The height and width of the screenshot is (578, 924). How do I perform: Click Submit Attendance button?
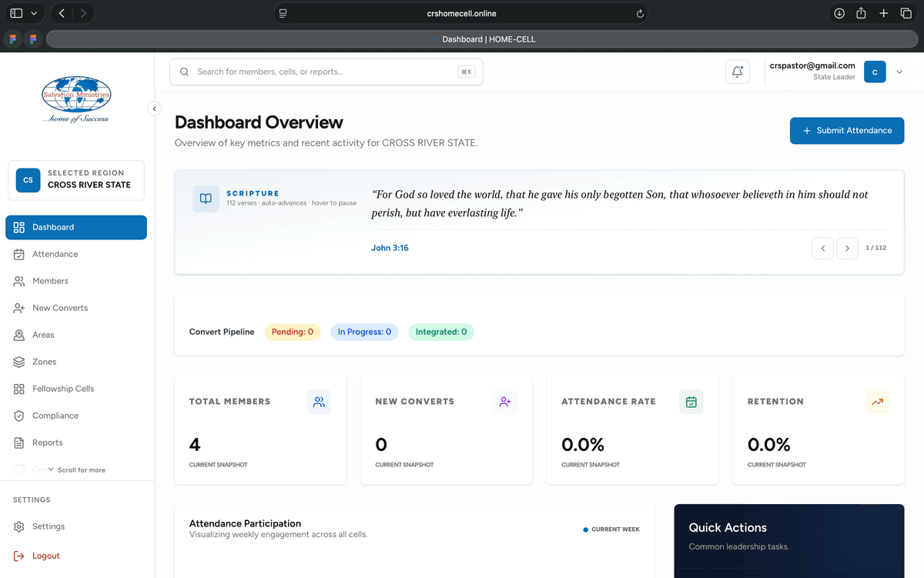tap(847, 131)
